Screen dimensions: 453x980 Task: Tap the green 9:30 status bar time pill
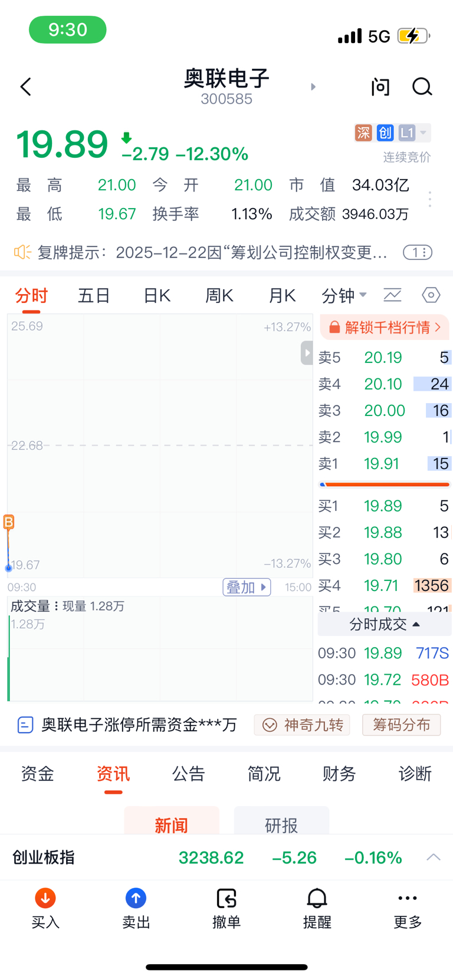pos(68,29)
